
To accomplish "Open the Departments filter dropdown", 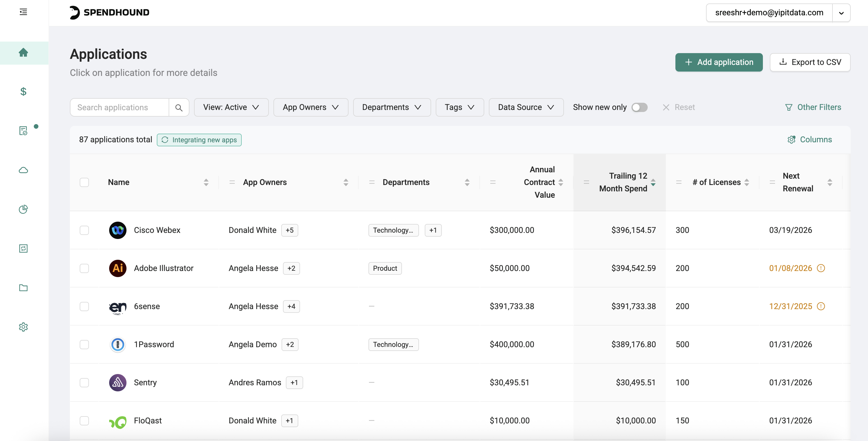I will coord(392,107).
